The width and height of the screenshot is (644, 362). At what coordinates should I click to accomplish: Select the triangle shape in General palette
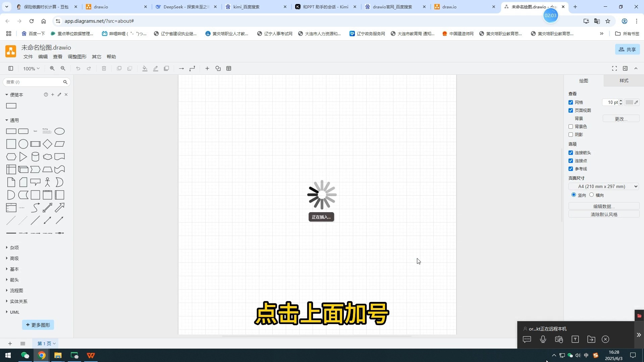[23, 157]
